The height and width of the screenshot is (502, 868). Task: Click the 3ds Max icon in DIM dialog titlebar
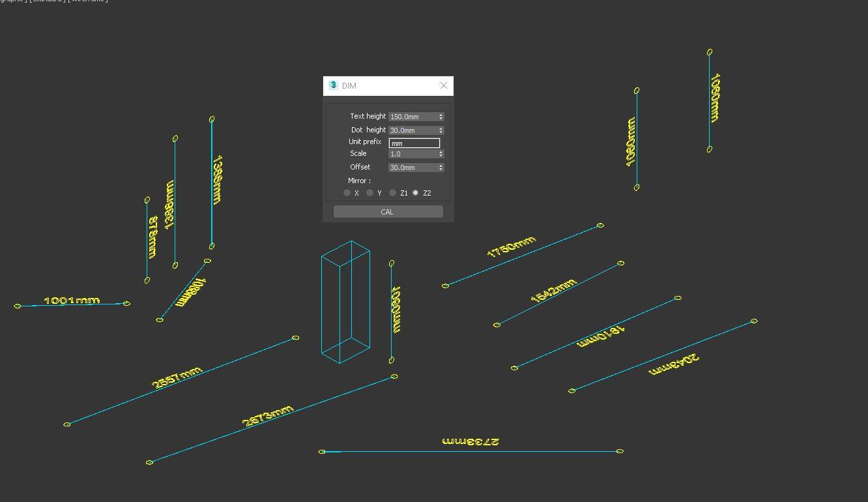tap(334, 85)
